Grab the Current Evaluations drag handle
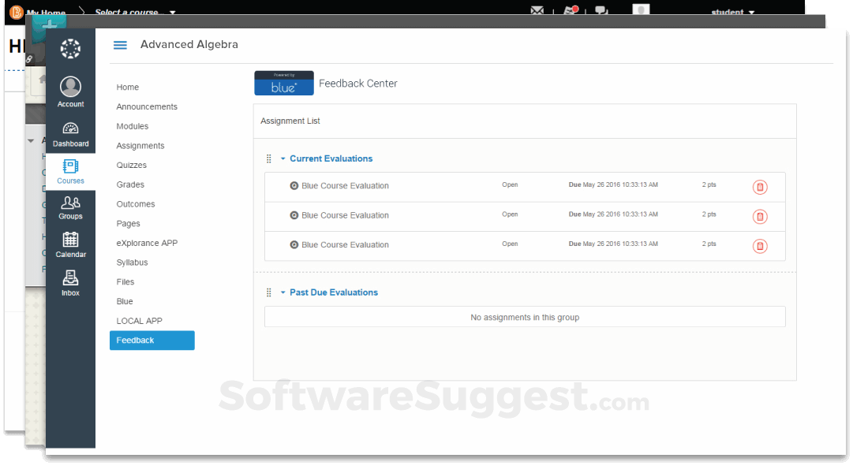The height and width of the screenshot is (473, 868). coord(268,158)
